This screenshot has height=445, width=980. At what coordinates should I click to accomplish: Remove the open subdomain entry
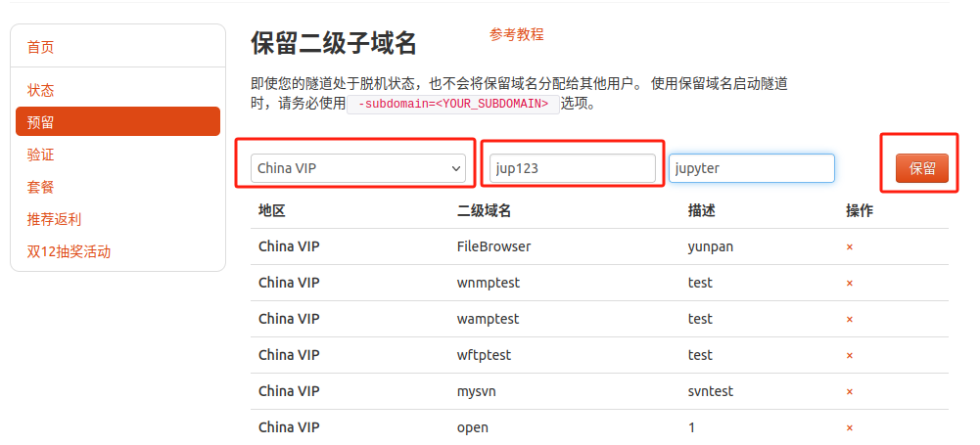point(850,428)
